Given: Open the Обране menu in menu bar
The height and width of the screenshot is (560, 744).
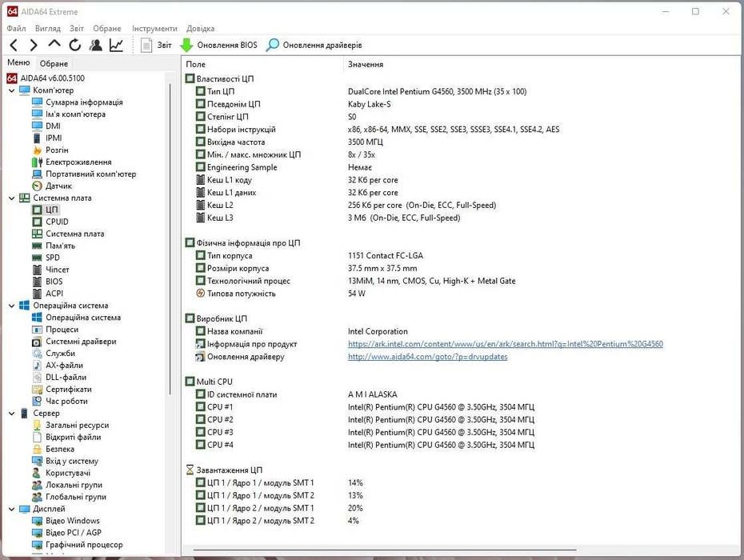Looking at the screenshot, I should [106, 29].
